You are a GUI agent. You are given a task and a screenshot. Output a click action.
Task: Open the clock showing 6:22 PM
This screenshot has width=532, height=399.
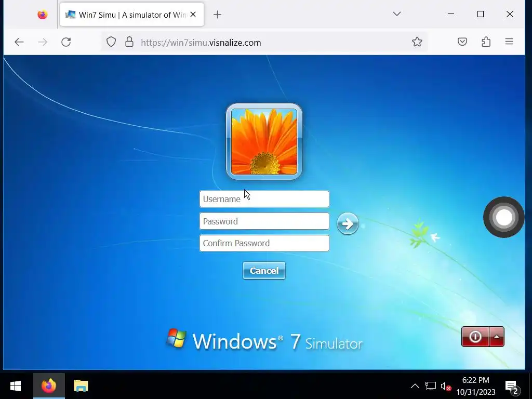coord(476,386)
